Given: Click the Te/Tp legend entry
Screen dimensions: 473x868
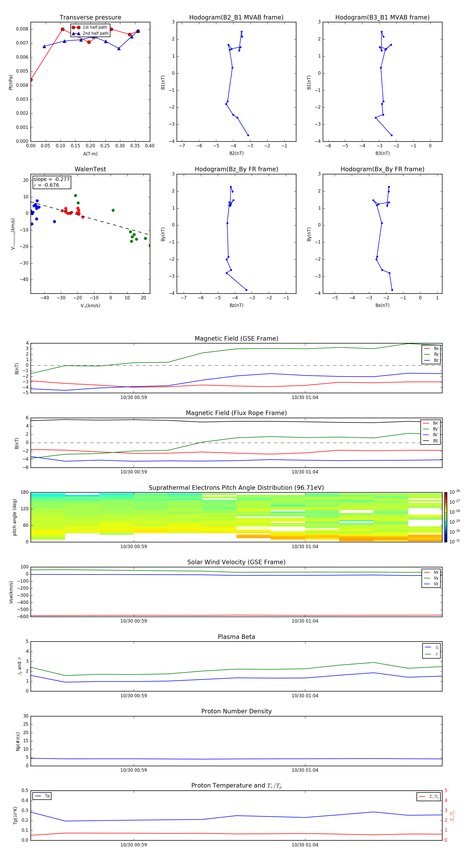Looking at the screenshot, I should tap(429, 796).
